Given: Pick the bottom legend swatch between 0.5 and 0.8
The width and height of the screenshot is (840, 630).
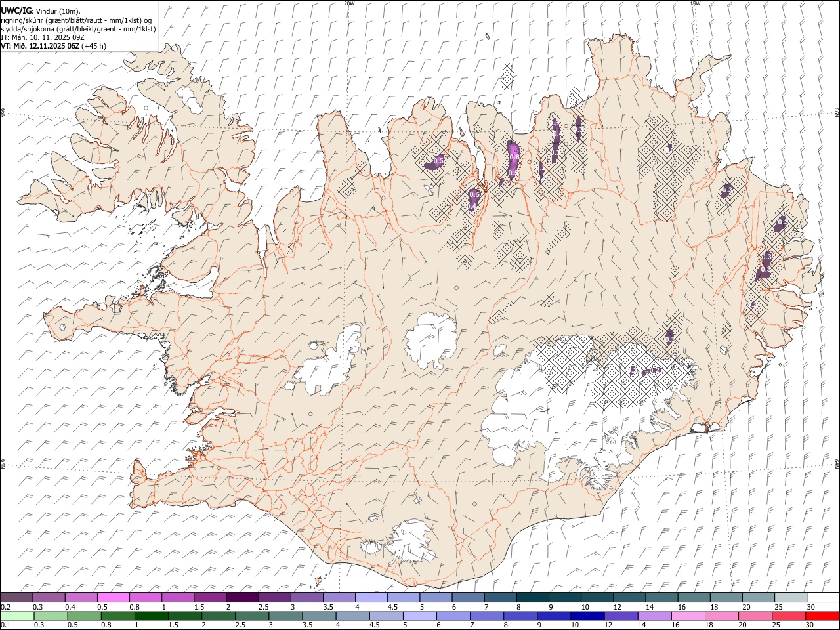Looking at the screenshot, I should [x=84, y=616].
